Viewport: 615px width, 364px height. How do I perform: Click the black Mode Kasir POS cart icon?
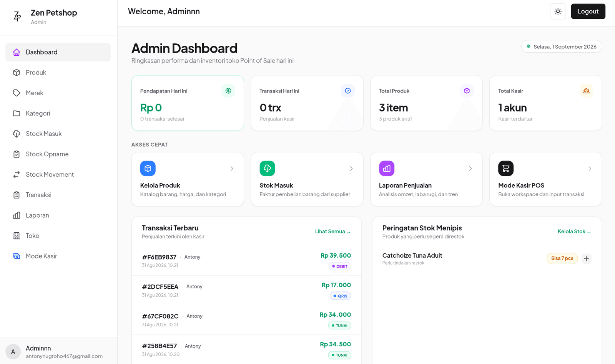coord(506,168)
